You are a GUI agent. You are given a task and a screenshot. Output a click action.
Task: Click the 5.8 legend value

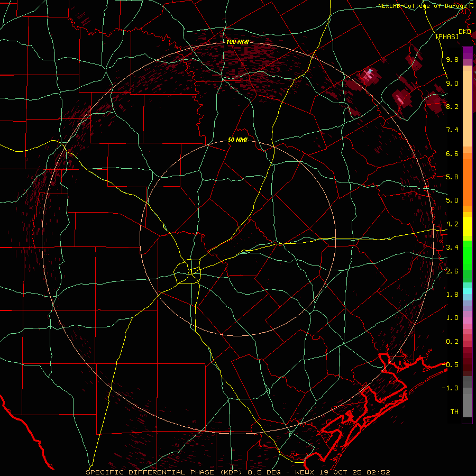coord(452,177)
